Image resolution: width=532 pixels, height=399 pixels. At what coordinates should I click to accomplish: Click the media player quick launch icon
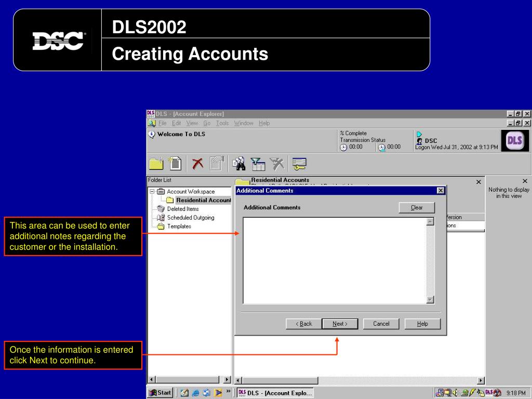tap(218, 393)
